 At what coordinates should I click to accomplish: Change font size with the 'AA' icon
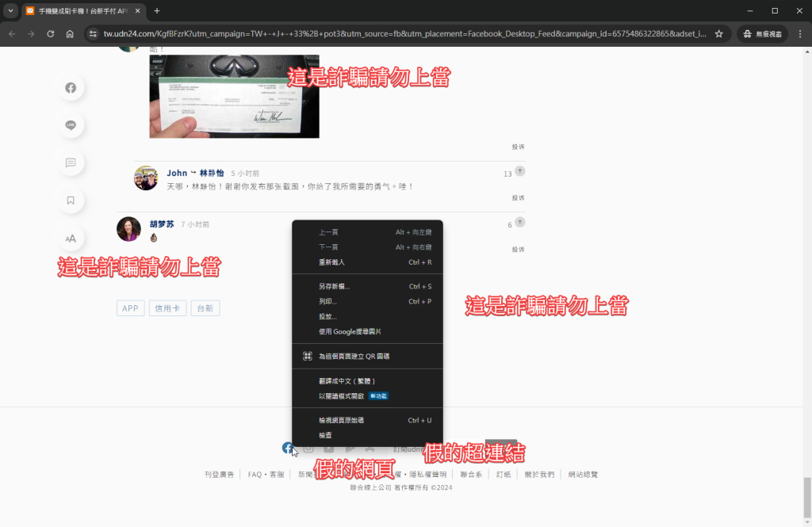71,238
